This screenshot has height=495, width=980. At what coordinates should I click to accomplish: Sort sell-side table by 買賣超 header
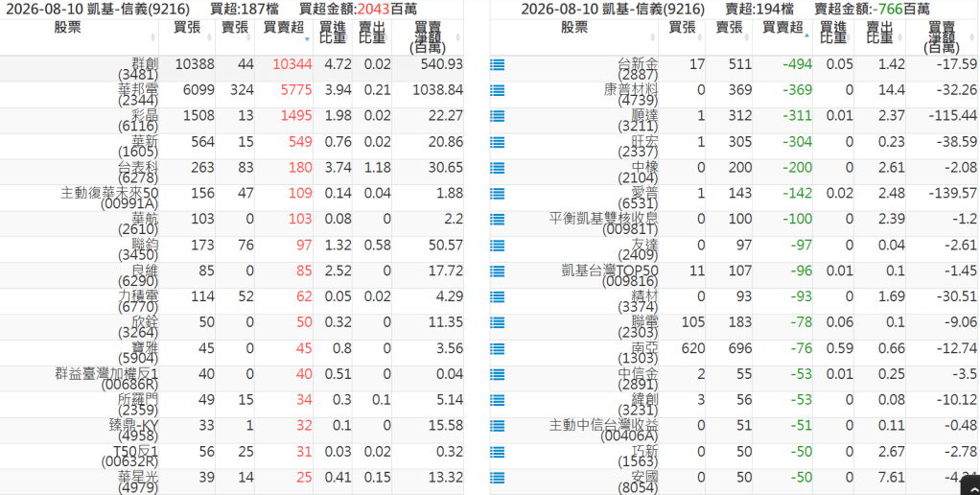[x=782, y=37]
